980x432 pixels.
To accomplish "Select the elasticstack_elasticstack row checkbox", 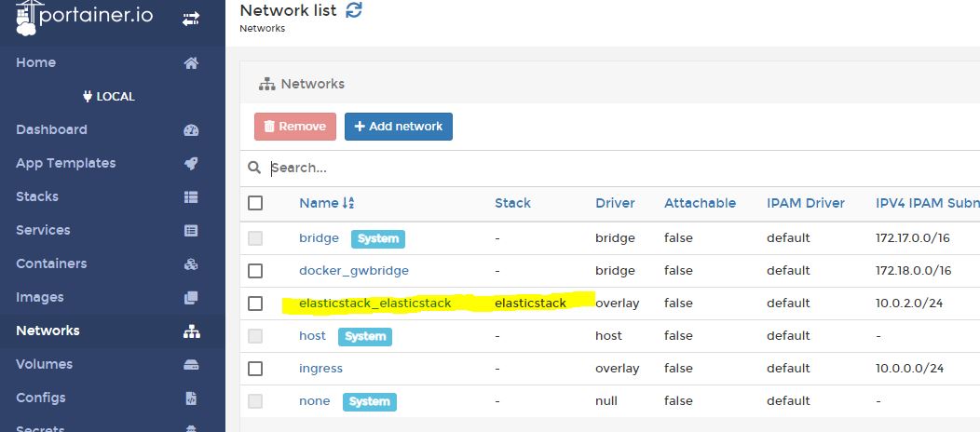I will pos(255,304).
